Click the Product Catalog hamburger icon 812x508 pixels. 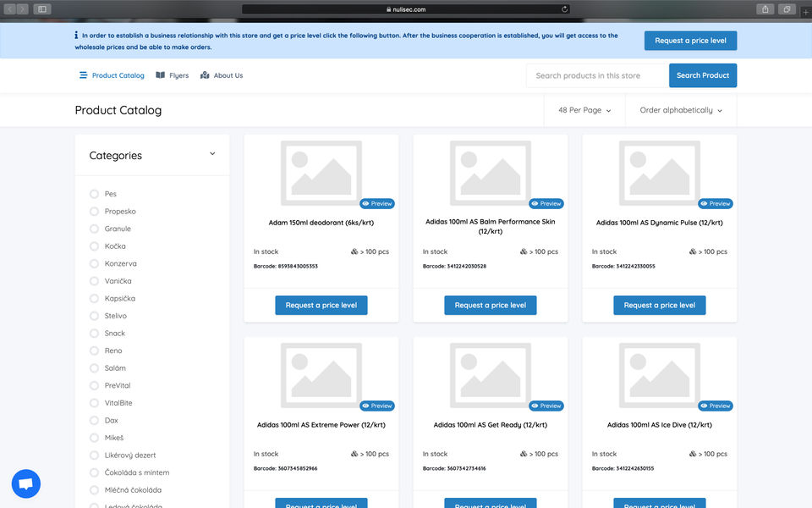coord(83,75)
